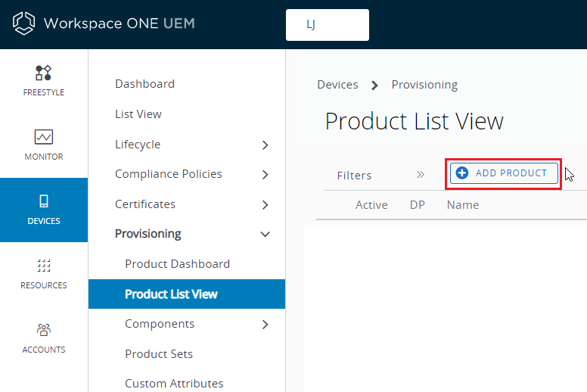Click the Provisioning breadcrumb link

coord(424,85)
